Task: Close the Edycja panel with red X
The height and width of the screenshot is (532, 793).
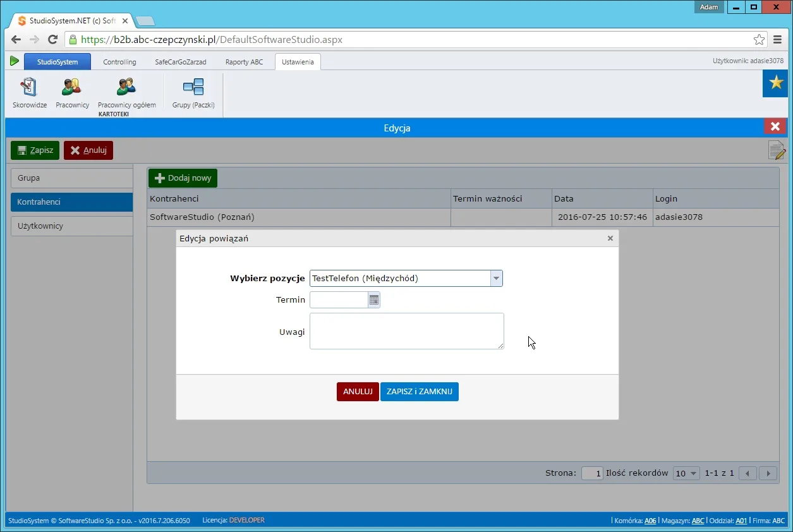Action: 775,126
